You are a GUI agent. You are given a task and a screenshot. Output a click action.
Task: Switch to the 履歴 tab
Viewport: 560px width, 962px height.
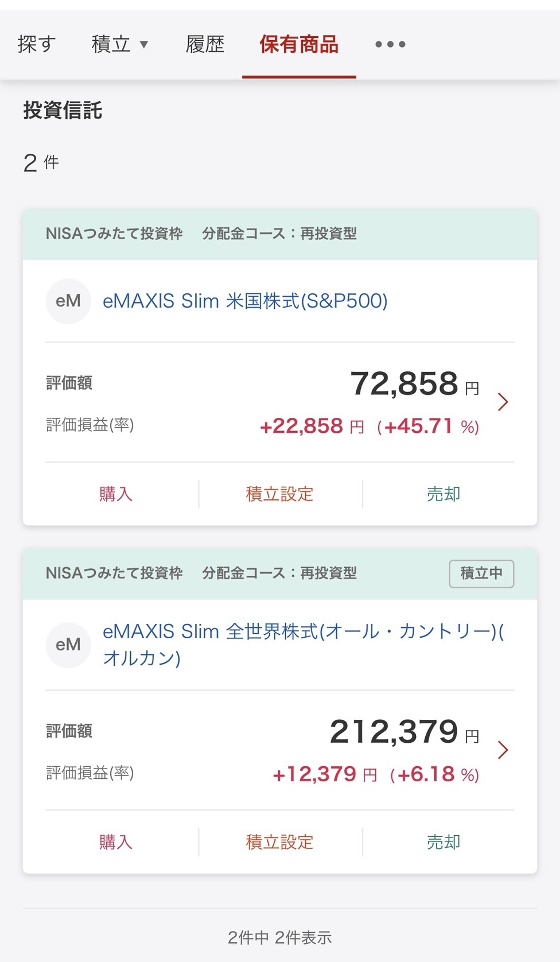click(205, 44)
